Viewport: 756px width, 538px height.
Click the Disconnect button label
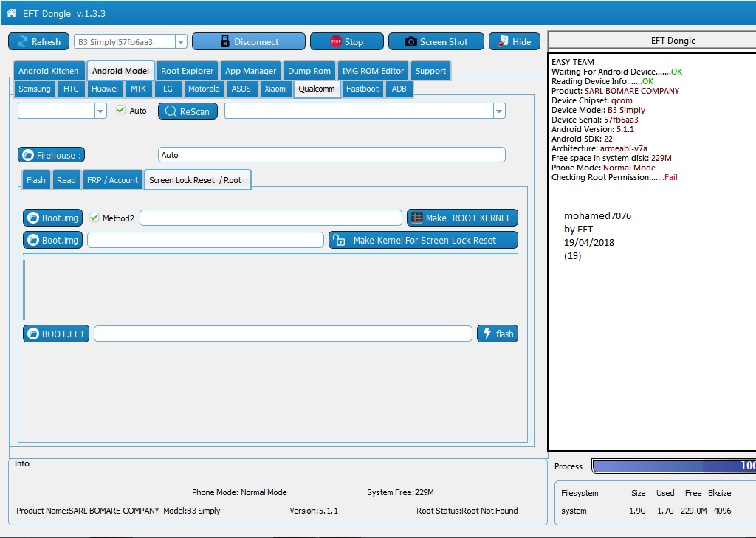(256, 42)
